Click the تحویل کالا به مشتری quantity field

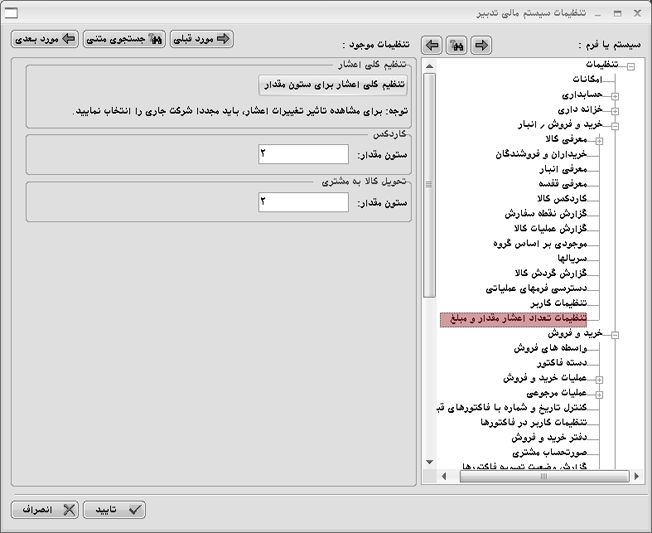pos(302,202)
